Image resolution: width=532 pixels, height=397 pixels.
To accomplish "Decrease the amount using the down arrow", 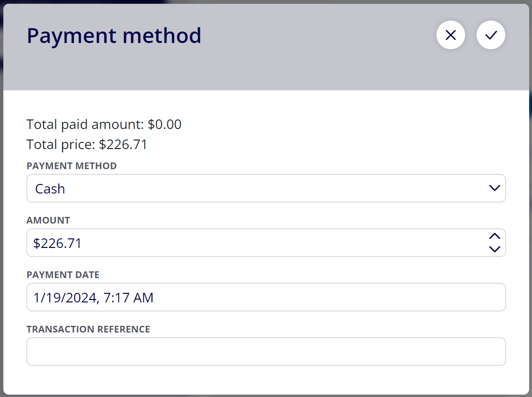I will click(495, 249).
